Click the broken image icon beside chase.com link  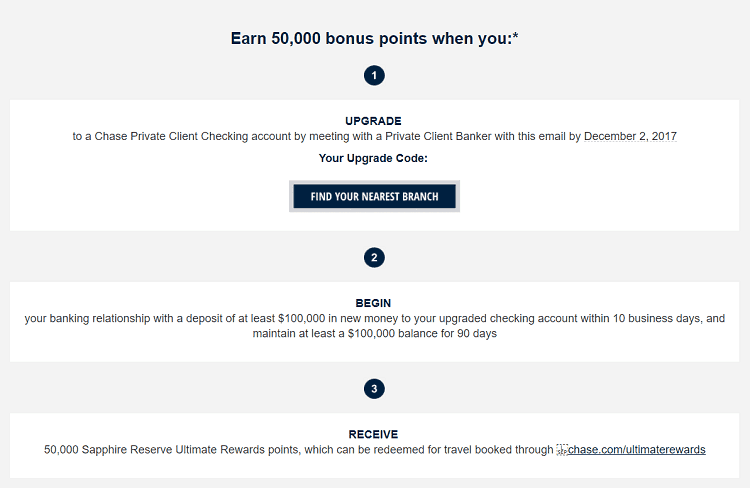[562, 450]
